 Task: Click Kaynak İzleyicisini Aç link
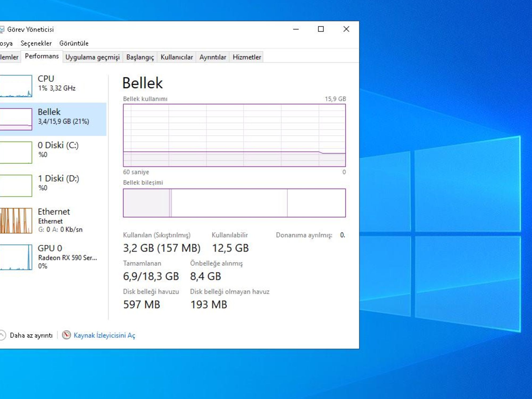tap(104, 335)
